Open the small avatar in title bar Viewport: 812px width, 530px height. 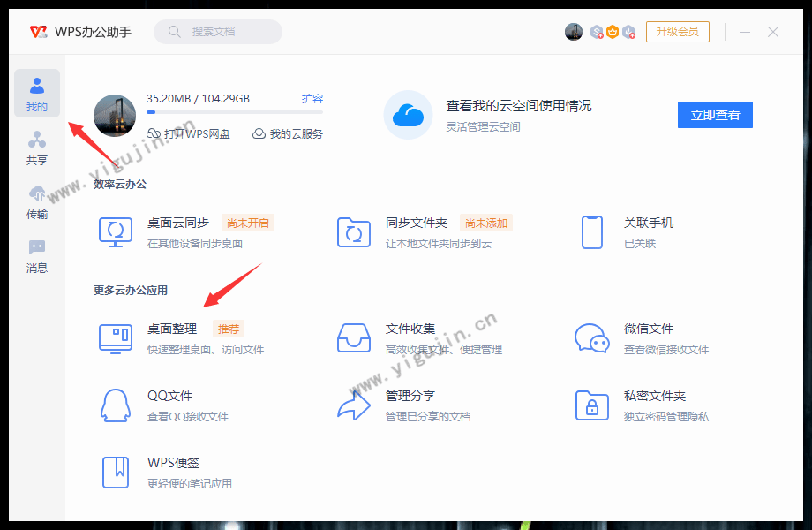574,32
